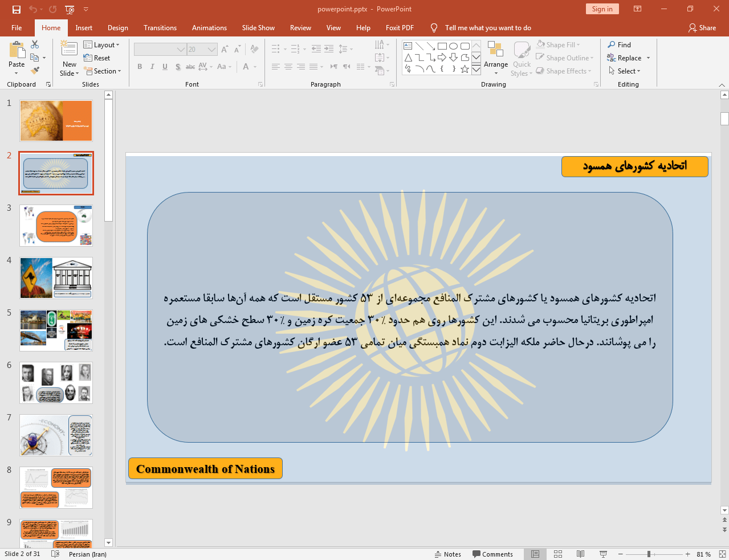
Task: Click the Cut scissors icon
Action: [35, 44]
